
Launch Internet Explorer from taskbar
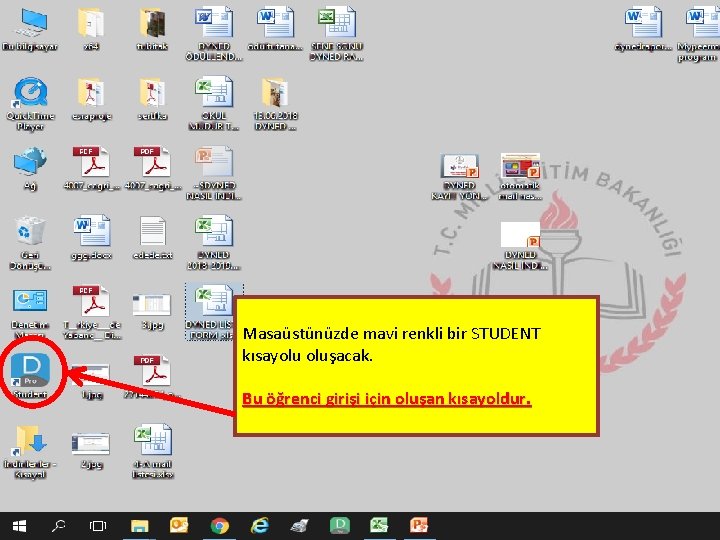[x=259, y=526]
